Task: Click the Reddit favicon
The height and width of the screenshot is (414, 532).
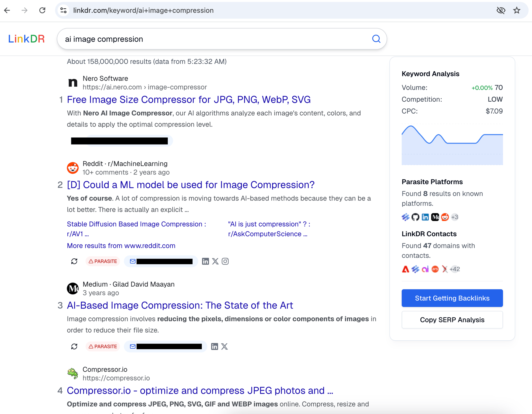Action: coord(73,168)
